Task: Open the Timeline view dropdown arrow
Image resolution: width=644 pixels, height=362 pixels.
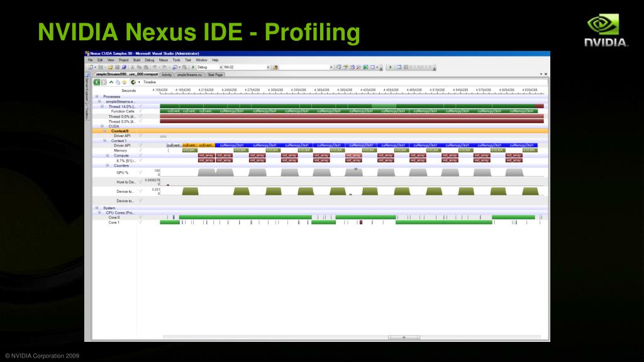Action: point(139,82)
